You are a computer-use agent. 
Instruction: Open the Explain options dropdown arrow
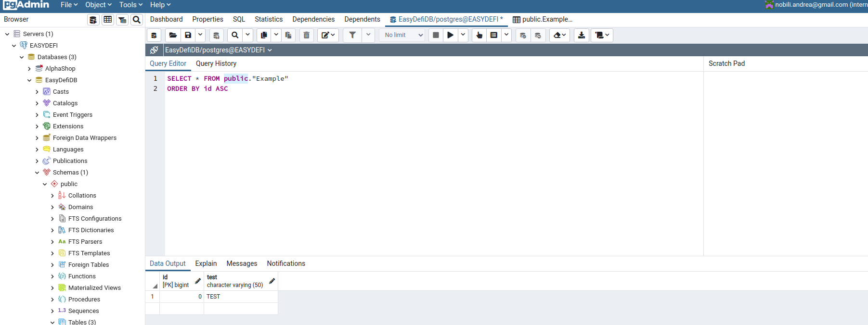click(x=506, y=35)
